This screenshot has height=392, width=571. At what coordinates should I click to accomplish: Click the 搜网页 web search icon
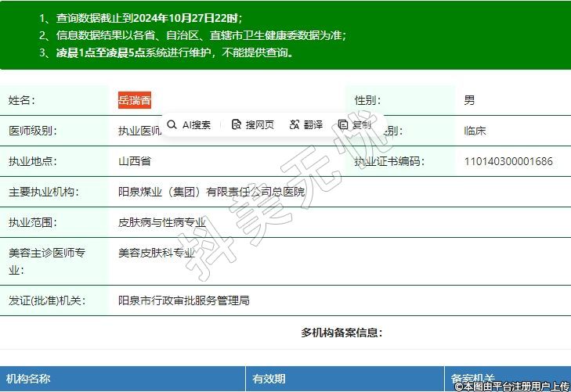[237, 125]
